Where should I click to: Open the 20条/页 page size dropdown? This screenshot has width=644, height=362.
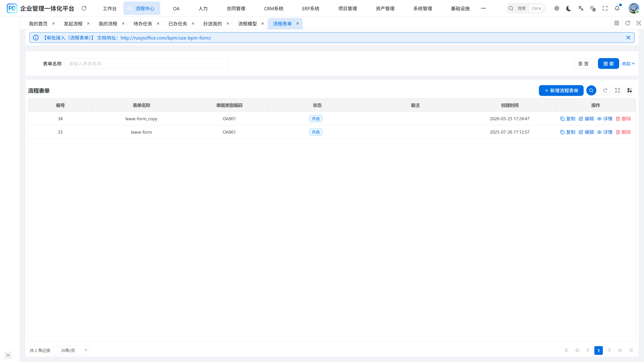pyautogui.click(x=72, y=350)
